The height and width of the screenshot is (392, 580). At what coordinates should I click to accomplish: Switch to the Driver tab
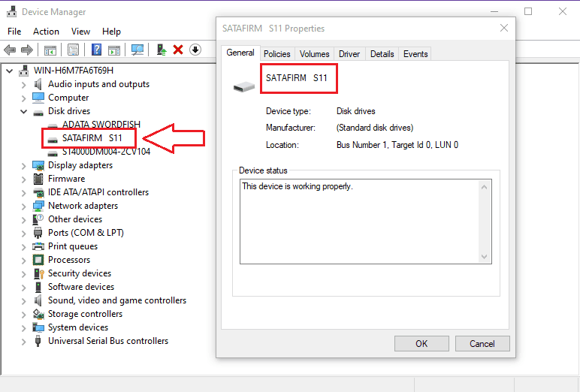[349, 54]
